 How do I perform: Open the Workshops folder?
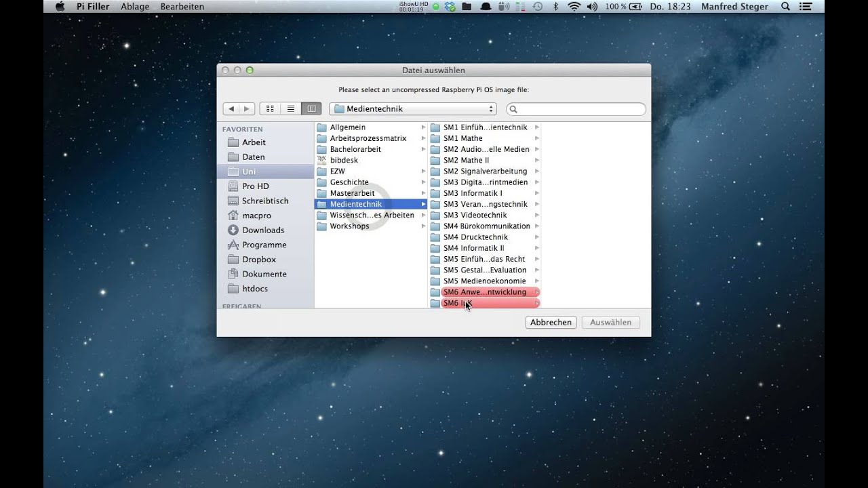(371, 226)
